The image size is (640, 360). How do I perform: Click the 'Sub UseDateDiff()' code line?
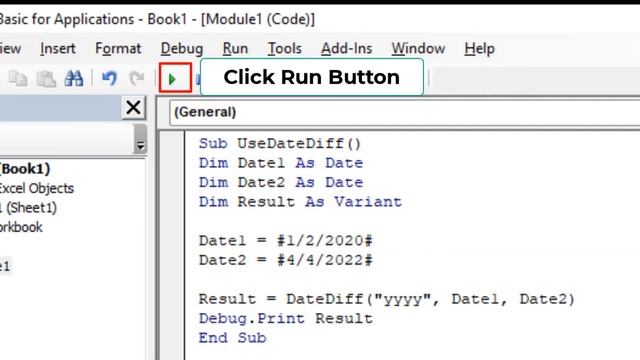point(280,144)
